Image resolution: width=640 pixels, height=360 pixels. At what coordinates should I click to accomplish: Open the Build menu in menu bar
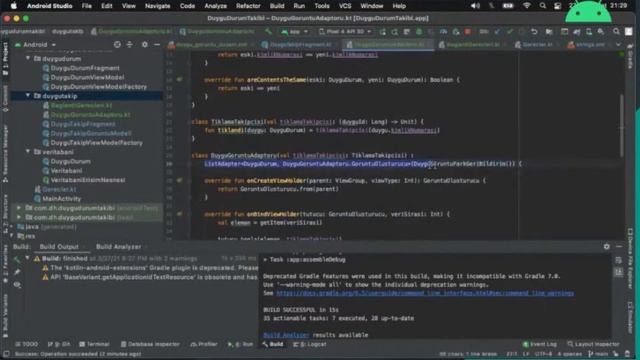pyautogui.click(x=277, y=6)
